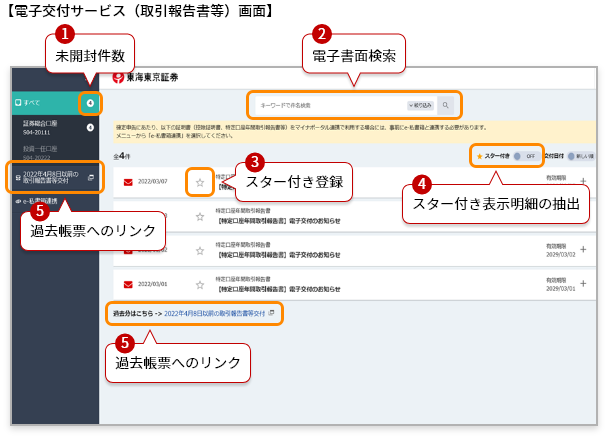Expand the row expiring 2029/03/01 with plus
Viewport: 608px width, 438px height.
(583, 283)
